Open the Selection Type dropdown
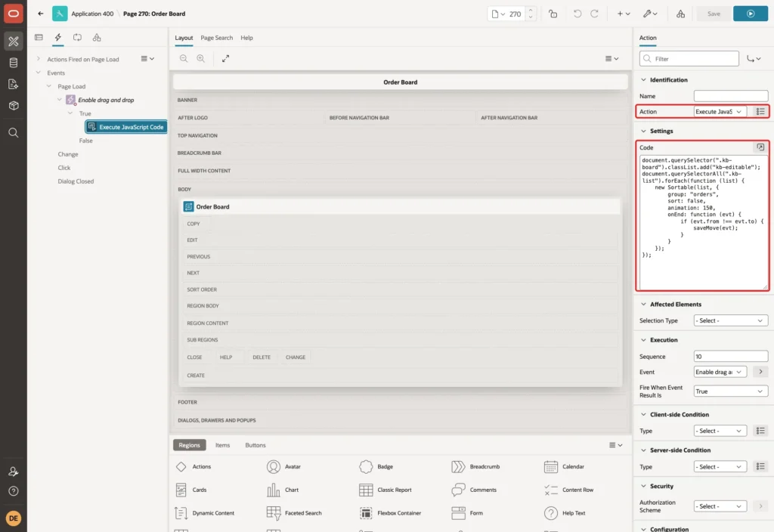 point(731,320)
